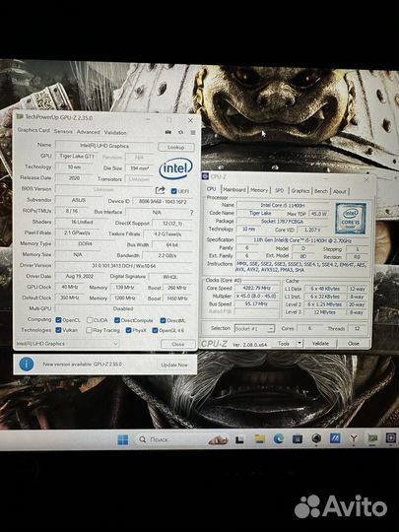This screenshot has height=532, width=399.
Task: Click the blue striped app icon in the taskbar
Action: click(x=335, y=438)
